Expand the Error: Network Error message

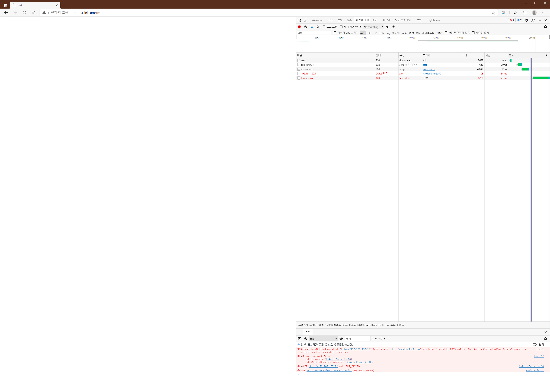tap(302, 356)
